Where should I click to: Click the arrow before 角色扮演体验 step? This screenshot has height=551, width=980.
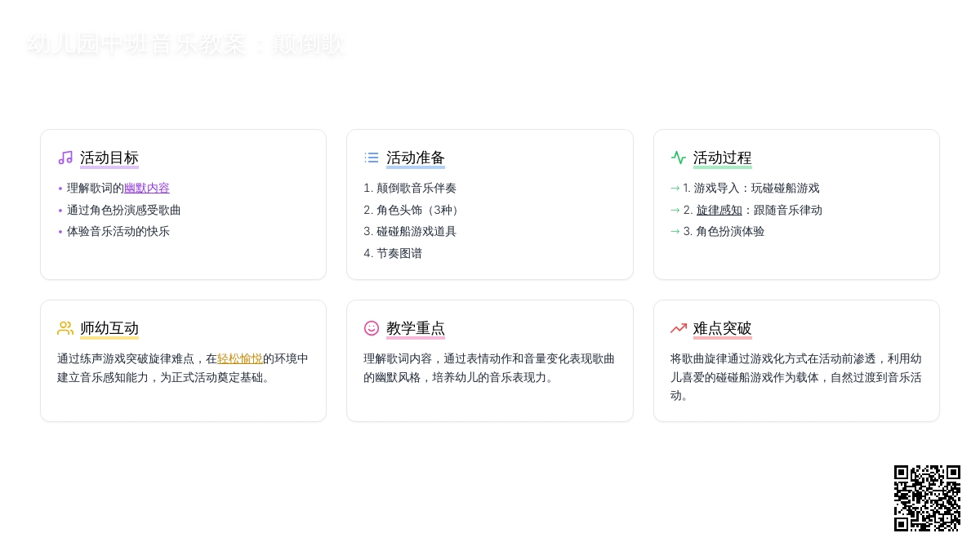click(675, 231)
